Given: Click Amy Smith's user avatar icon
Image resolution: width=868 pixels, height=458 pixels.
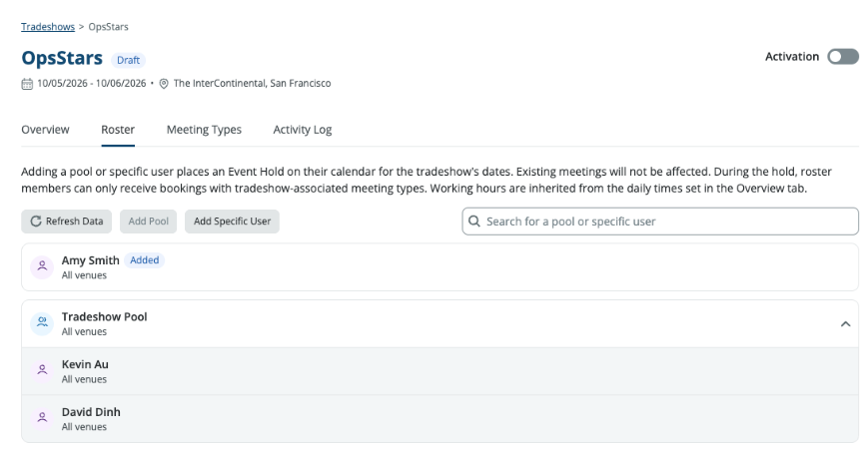Looking at the screenshot, I should 42,266.
